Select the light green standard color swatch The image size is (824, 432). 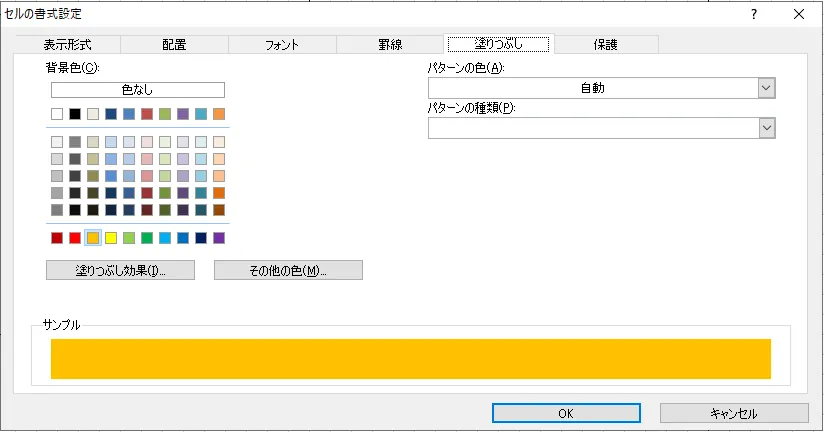tap(129, 238)
